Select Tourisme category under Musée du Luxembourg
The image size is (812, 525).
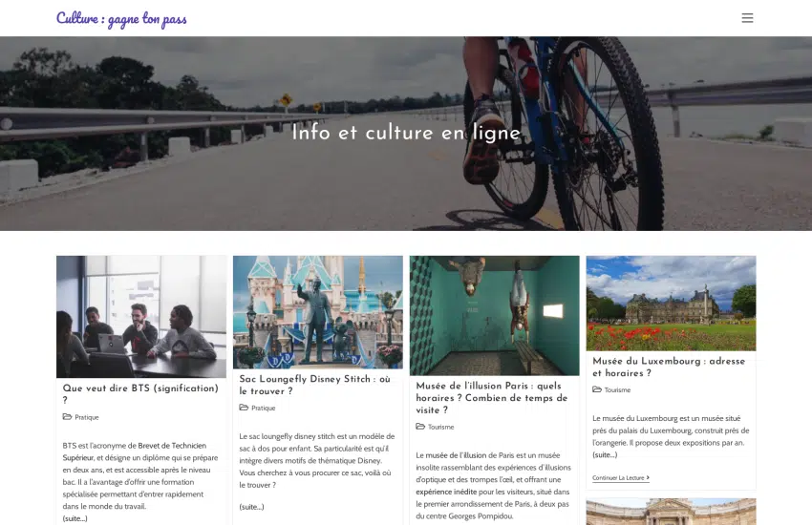(x=617, y=390)
